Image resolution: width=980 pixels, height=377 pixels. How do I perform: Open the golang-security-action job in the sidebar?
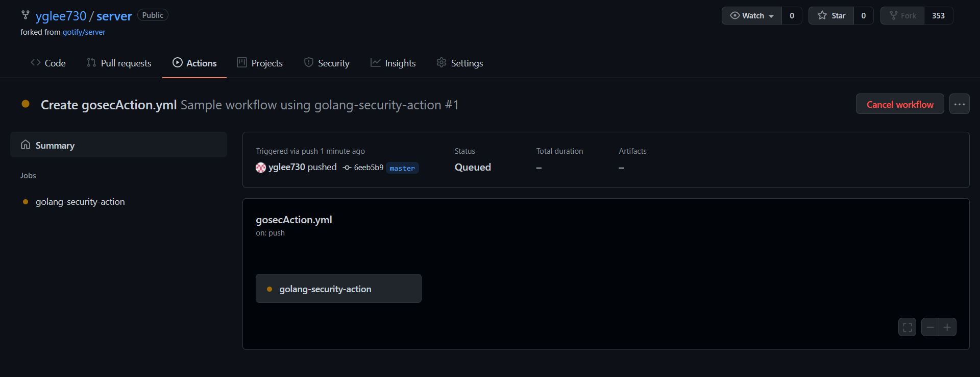pos(80,202)
